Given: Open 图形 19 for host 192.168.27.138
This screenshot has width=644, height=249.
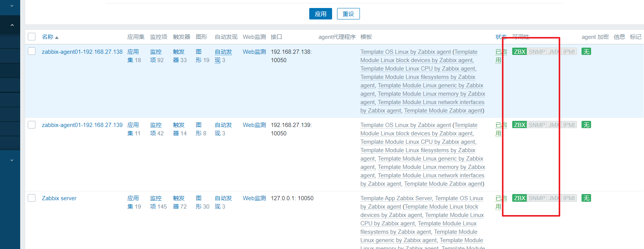Looking at the screenshot, I should coord(202,56).
